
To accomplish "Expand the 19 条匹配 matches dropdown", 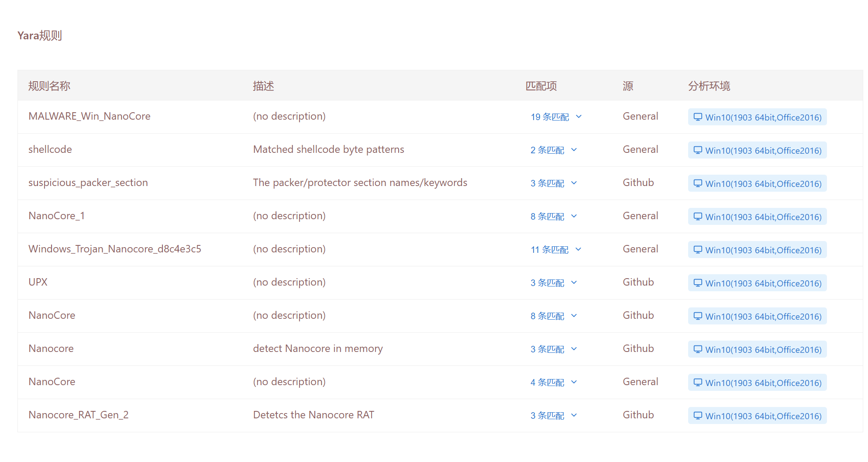I will click(579, 117).
